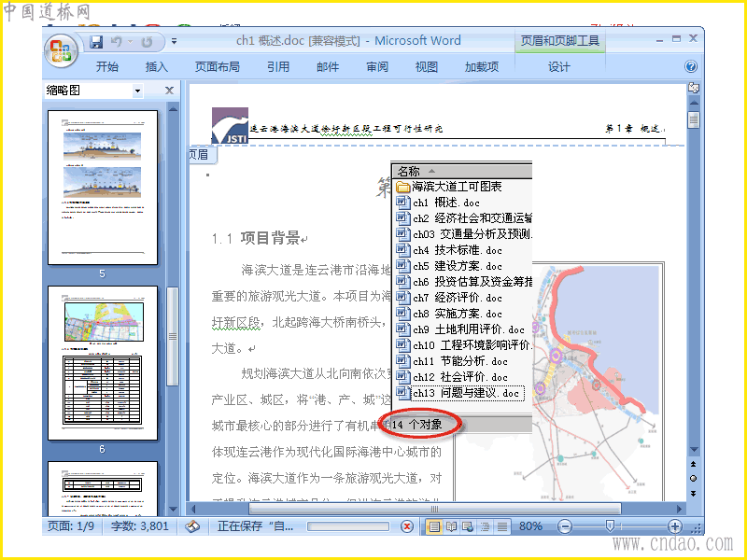Click the Redo icon in quick access
The image size is (747, 560).
pyautogui.click(x=147, y=42)
